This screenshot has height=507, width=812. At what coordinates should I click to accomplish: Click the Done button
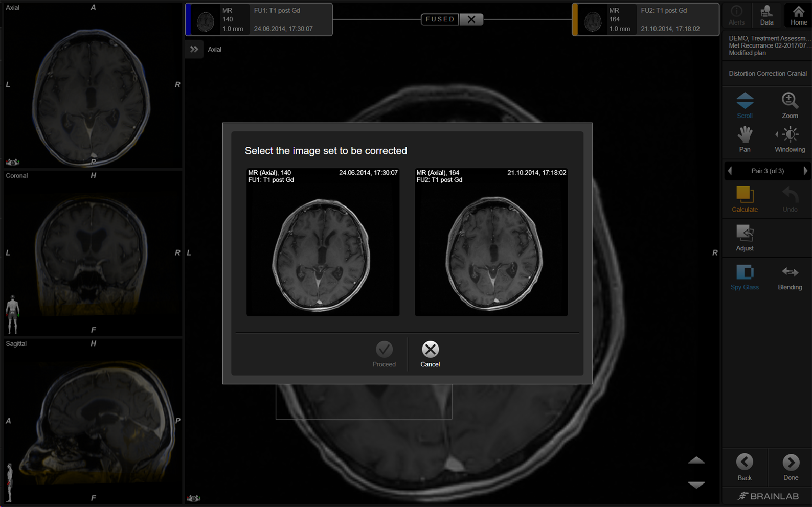click(x=791, y=467)
